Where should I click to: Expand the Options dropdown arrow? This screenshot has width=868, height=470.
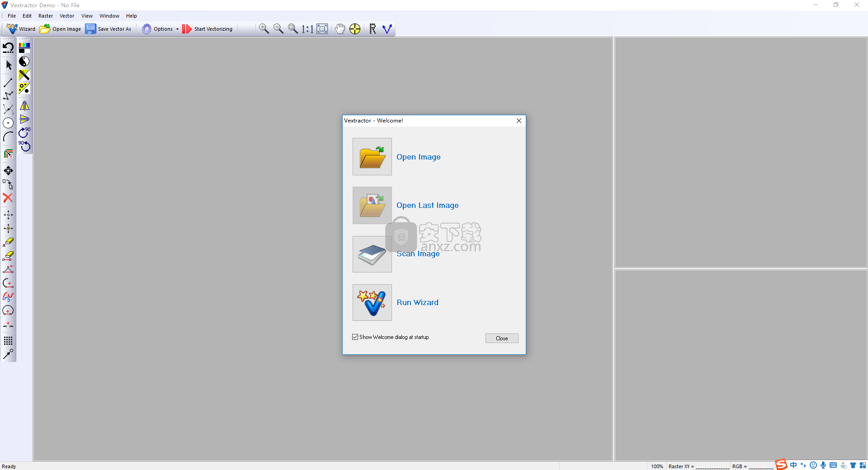[x=177, y=29]
